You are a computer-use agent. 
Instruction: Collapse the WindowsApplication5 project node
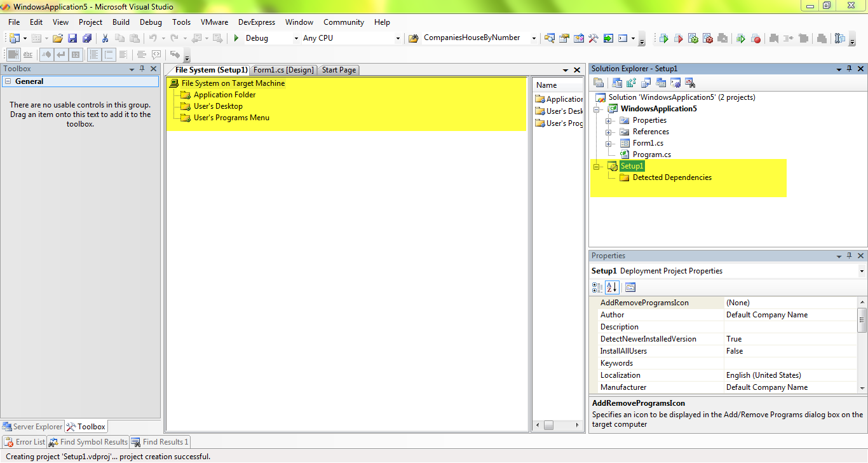pyautogui.click(x=597, y=109)
